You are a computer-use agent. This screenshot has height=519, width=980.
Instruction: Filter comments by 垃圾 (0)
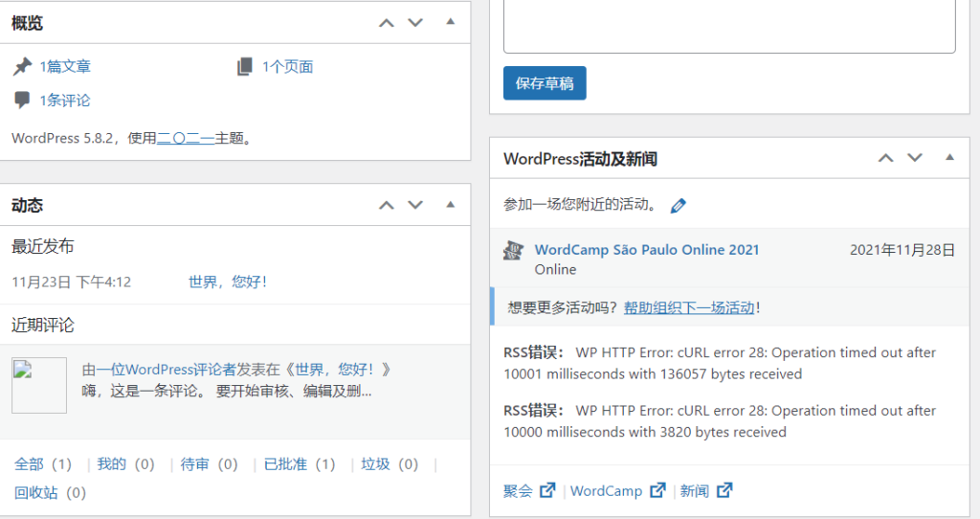point(390,464)
